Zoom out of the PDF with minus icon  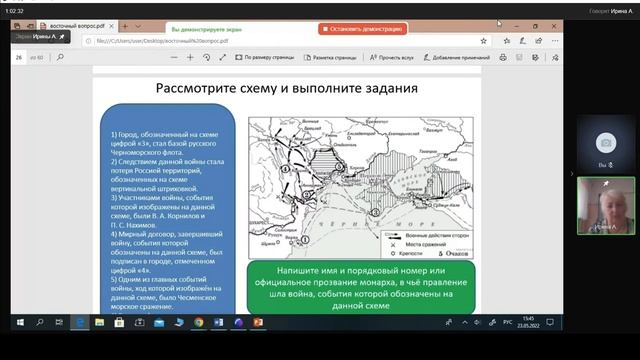point(174,58)
